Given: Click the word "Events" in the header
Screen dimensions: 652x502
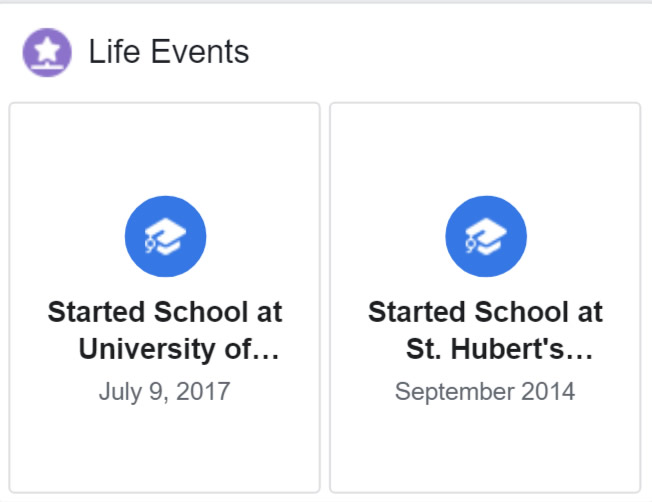Looking at the screenshot, I should (x=200, y=52).
